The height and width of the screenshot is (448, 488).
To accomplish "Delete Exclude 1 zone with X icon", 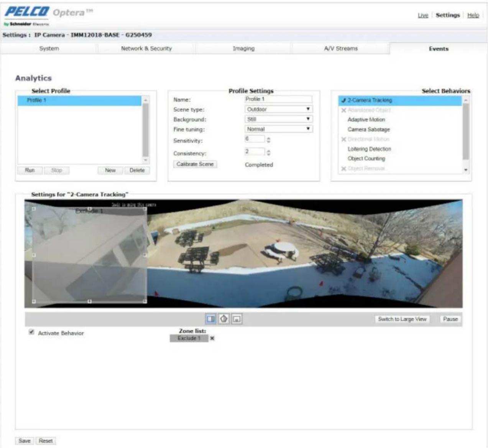I will coord(212,338).
